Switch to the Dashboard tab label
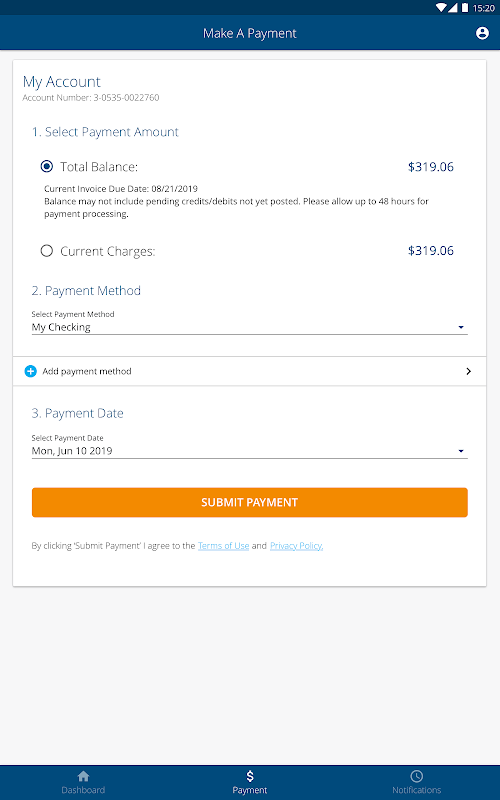 point(83,790)
